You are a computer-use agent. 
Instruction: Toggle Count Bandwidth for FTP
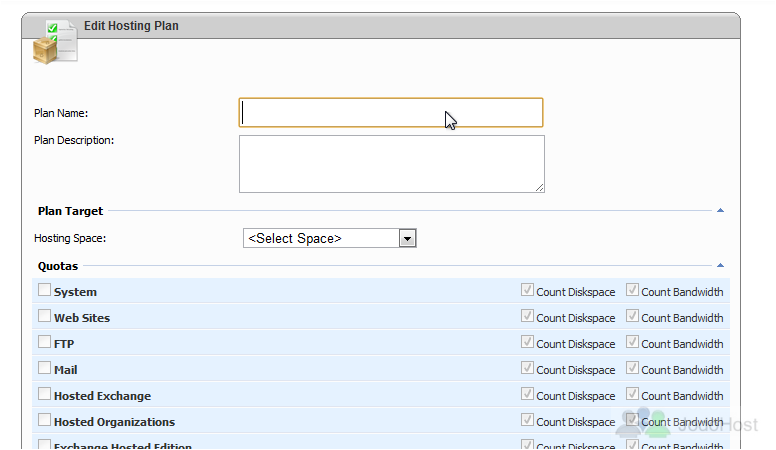coord(632,343)
